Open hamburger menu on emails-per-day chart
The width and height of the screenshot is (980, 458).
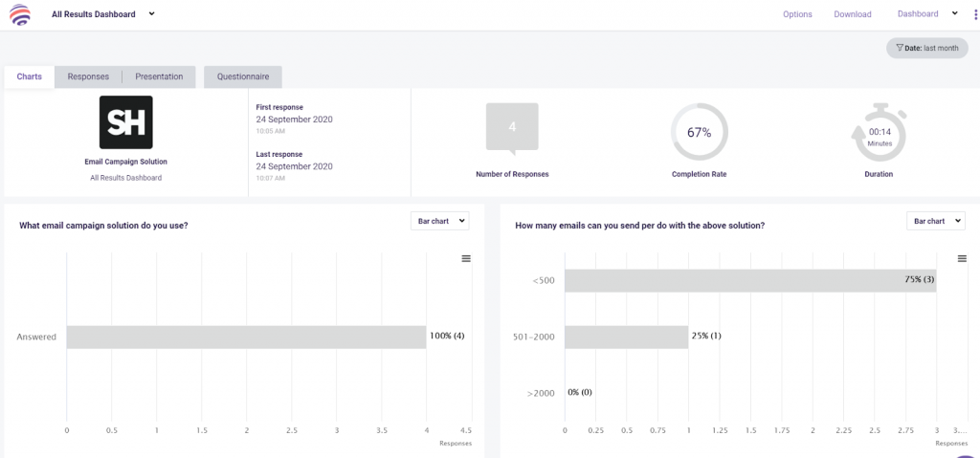[x=963, y=258]
